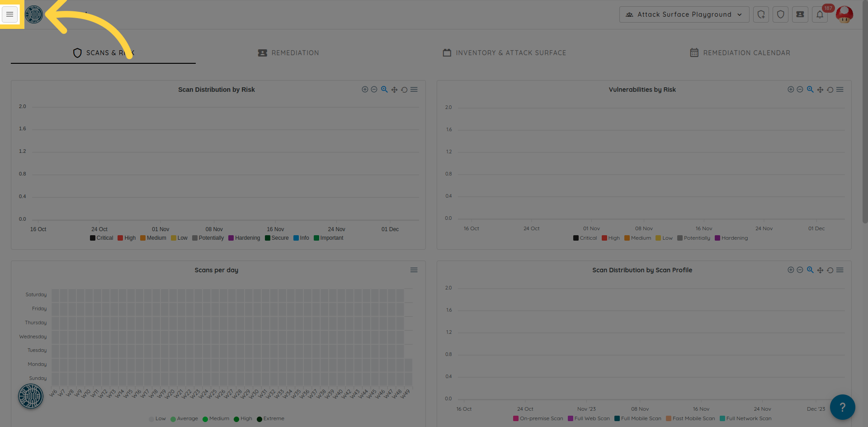Toggle Hardening series in Vulnerabilities by Risk legend
Image resolution: width=868 pixels, height=427 pixels.
tap(731, 238)
